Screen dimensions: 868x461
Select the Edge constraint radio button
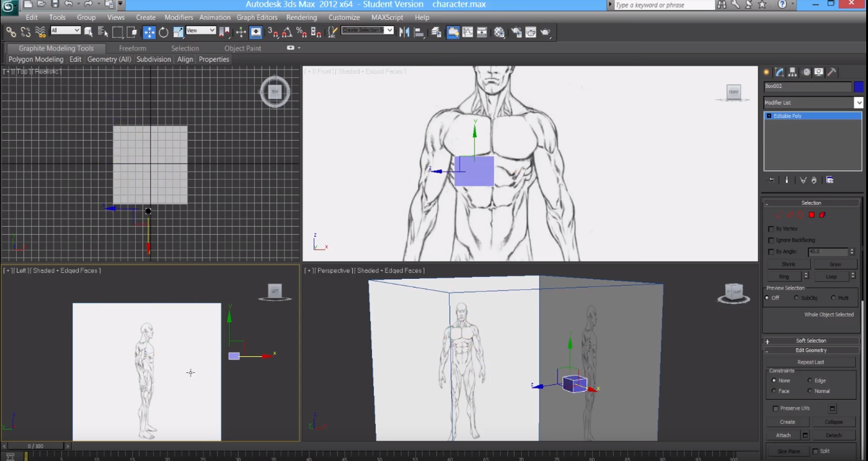810,380
